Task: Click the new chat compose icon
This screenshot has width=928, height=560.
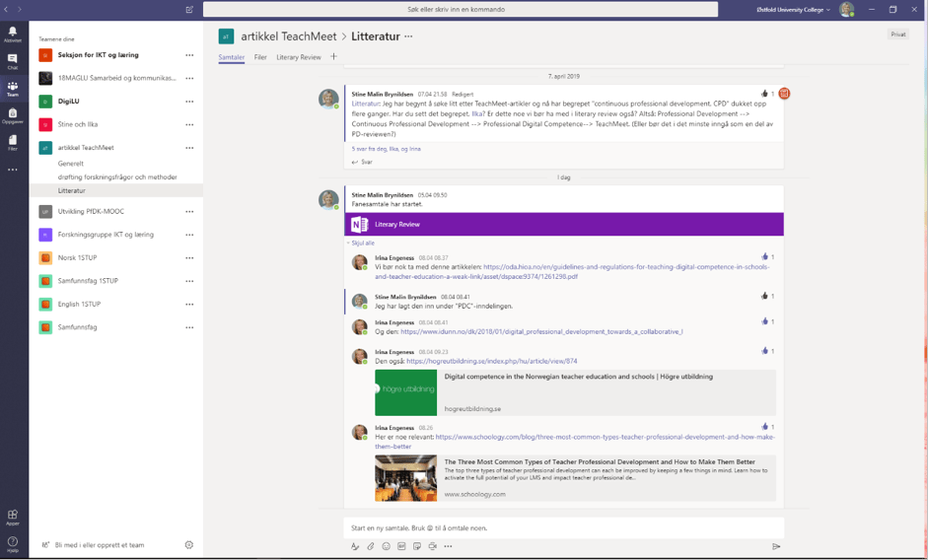Action: (x=189, y=10)
